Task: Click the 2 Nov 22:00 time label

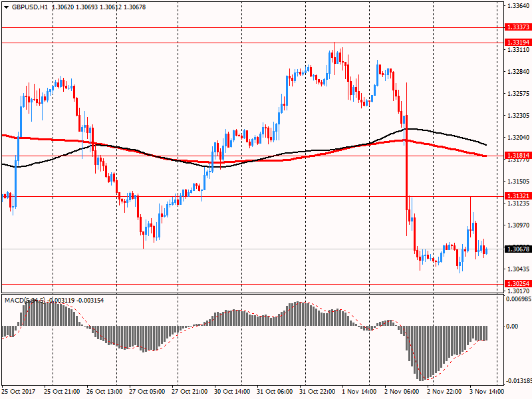Action: [x=444, y=391]
